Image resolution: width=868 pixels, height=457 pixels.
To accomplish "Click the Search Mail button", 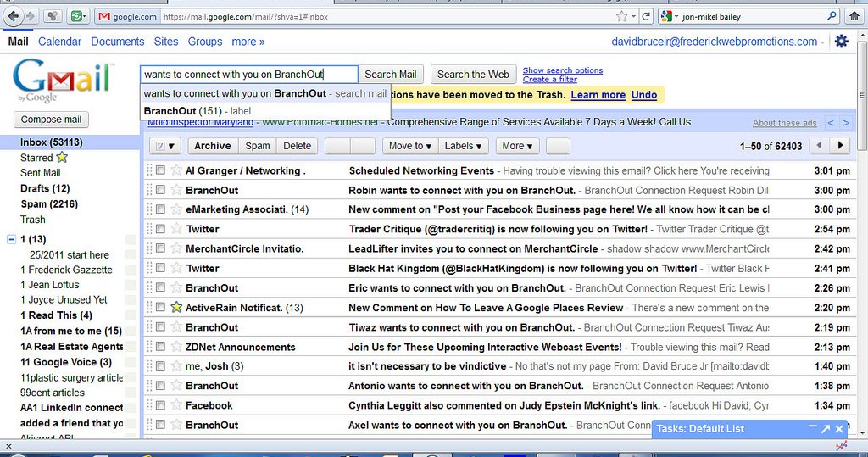I will [390, 75].
